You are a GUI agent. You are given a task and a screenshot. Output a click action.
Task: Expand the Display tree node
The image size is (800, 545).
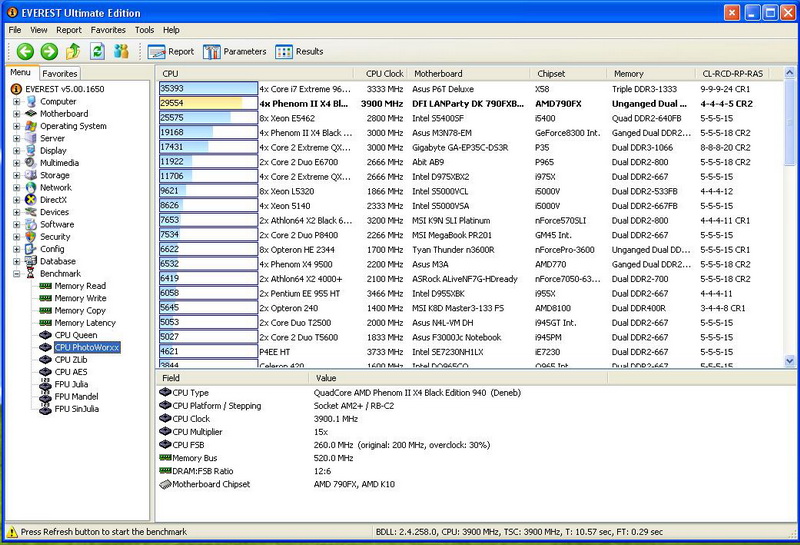16,151
